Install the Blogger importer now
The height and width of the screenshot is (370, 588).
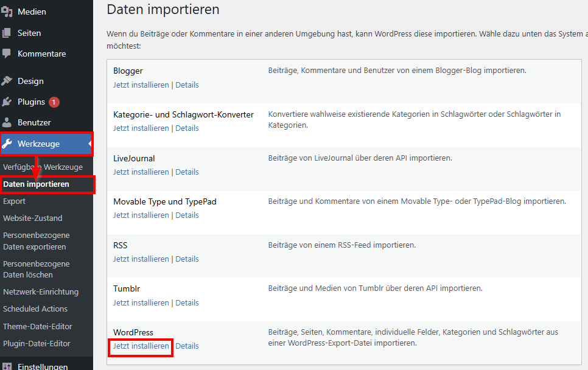(141, 85)
